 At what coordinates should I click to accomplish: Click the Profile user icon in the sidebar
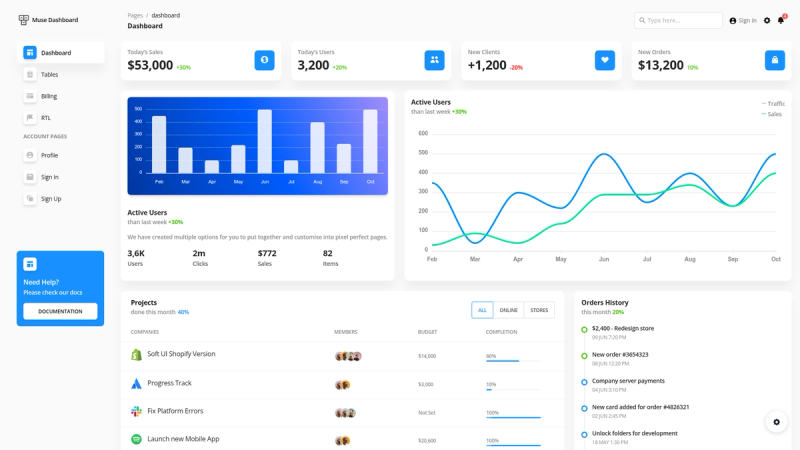pyautogui.click(x=30, y=155)
